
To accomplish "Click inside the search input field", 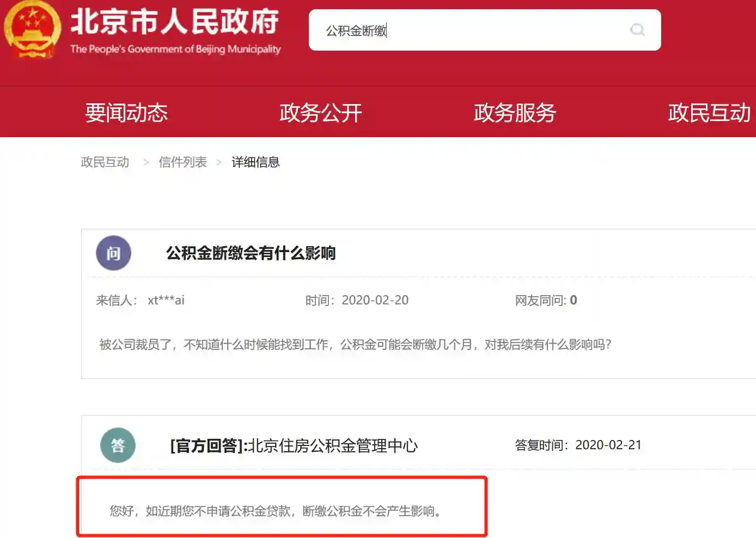I will 463,30.
